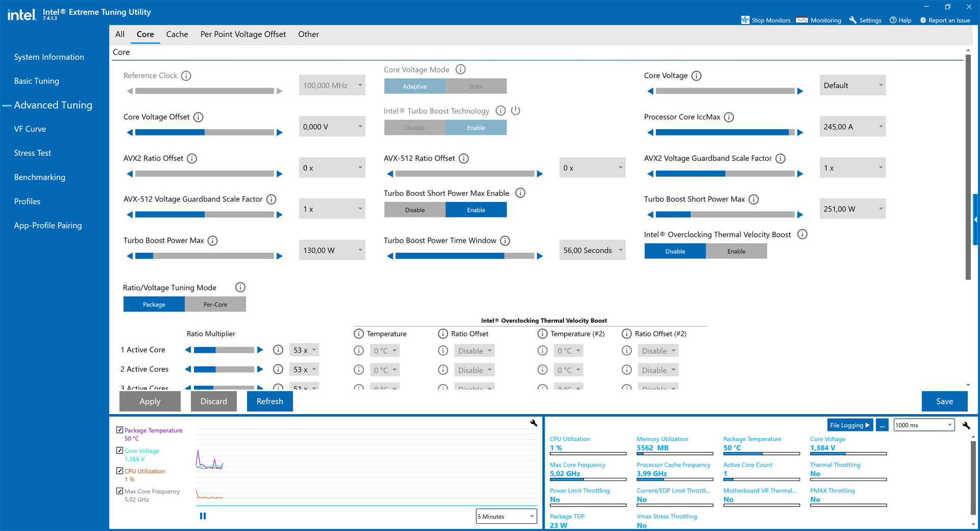The width and height of the screenshot is (980, 531).
Task: Click power icon beside Turbo Boost Technology
Action: pos(516,110)
